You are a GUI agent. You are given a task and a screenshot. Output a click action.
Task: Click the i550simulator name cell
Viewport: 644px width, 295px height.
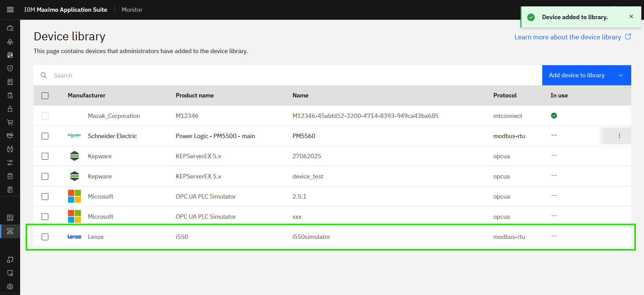point(311,237)
